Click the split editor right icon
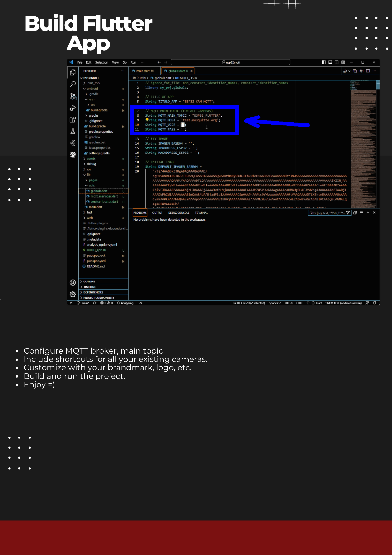 coord(368,71)
